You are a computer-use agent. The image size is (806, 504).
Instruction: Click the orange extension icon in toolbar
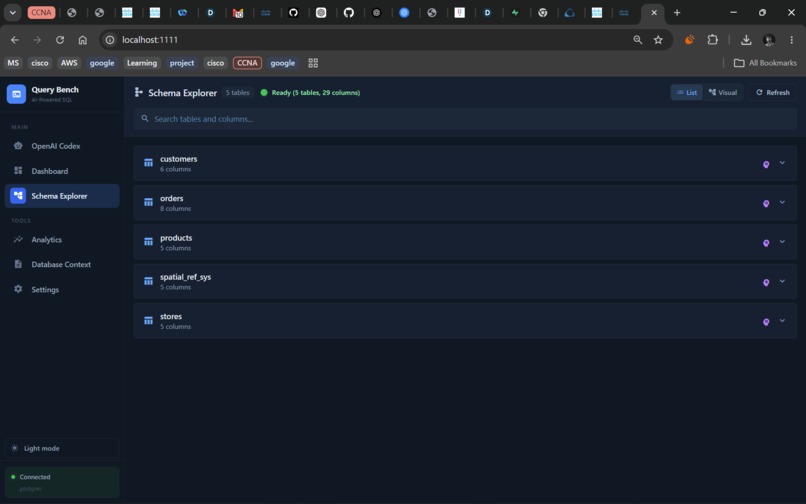pyautogui.click(x=689, y=40)
